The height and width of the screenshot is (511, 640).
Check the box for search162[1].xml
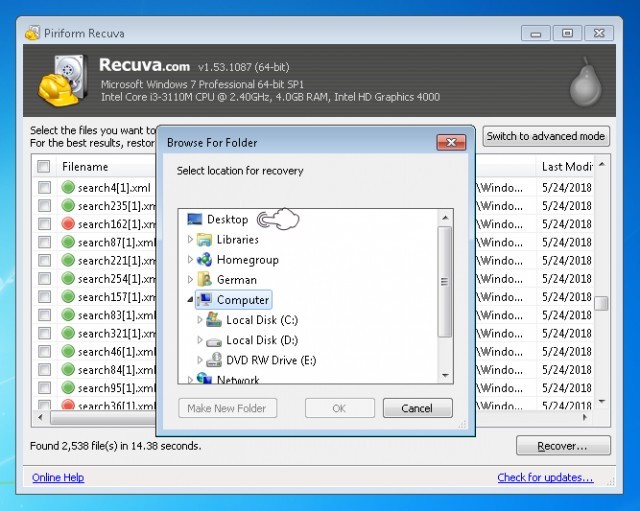44,224
